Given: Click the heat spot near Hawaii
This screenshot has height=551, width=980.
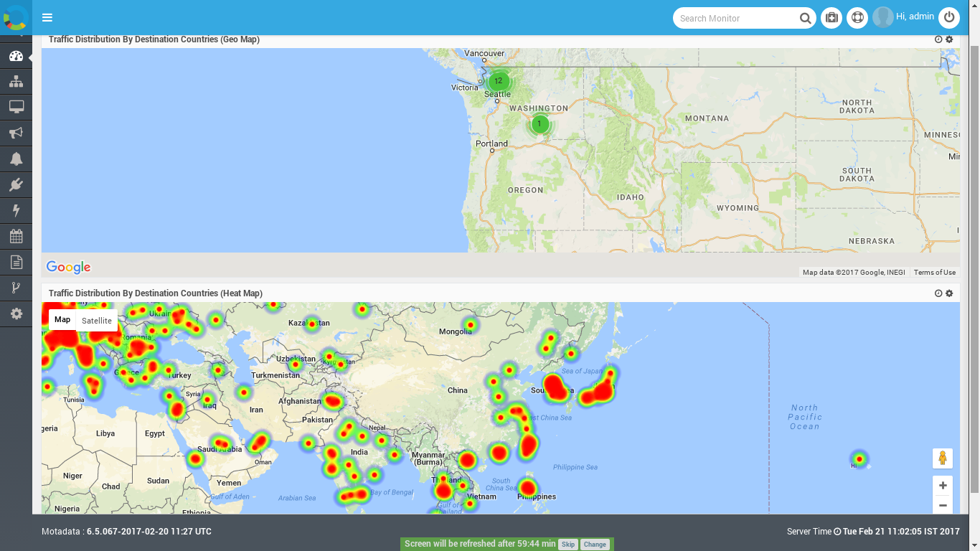Looking at the screenshot, I should tap(859, 458).
